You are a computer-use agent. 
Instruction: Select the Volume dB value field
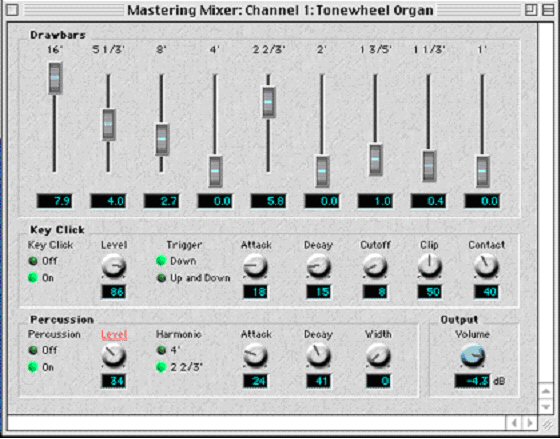472,381
